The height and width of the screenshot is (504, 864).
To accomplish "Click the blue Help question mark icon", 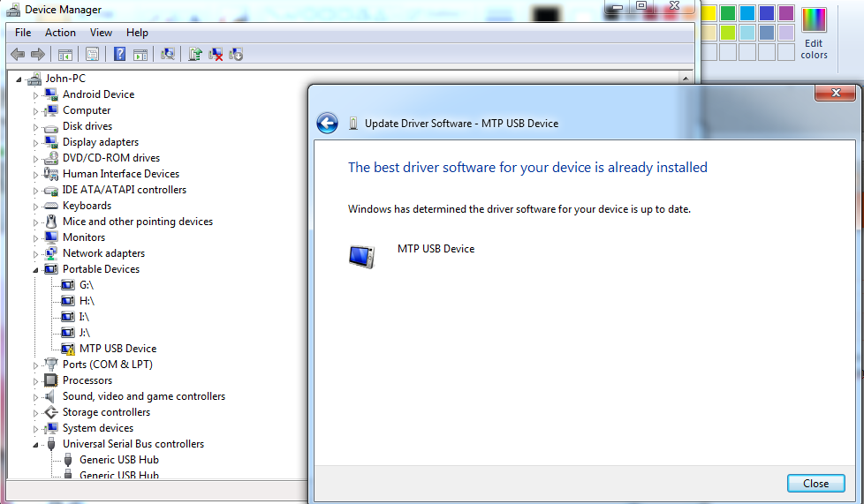I will (x=119, y=54).
